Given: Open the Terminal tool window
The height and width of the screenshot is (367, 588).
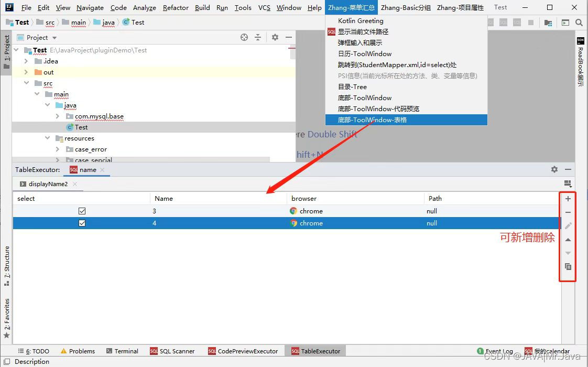Looking at the screenshot, I should [122, 351].
